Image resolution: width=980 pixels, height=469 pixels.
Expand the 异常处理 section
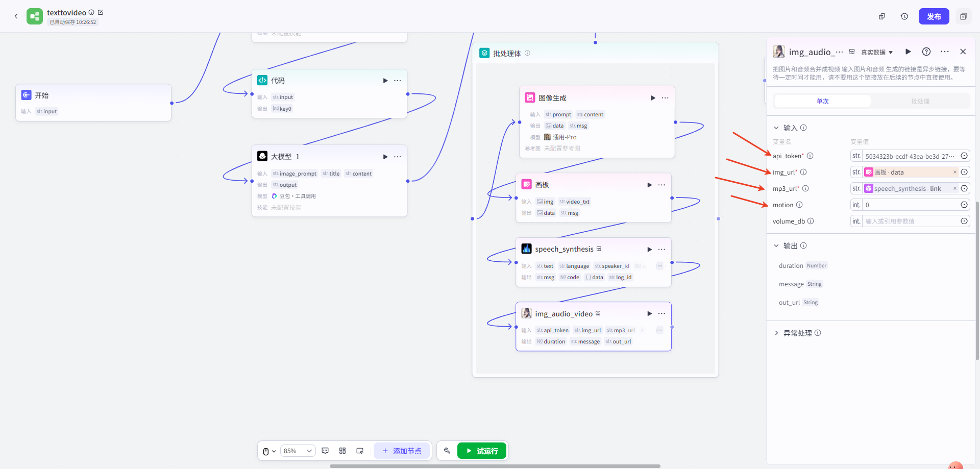tap(776, 333)
